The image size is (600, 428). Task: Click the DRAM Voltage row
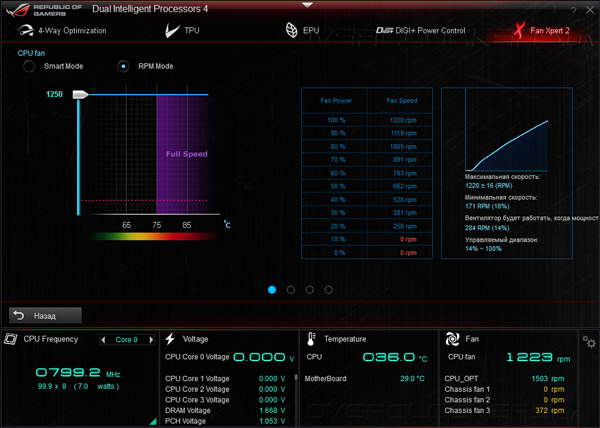click(225, 410)
